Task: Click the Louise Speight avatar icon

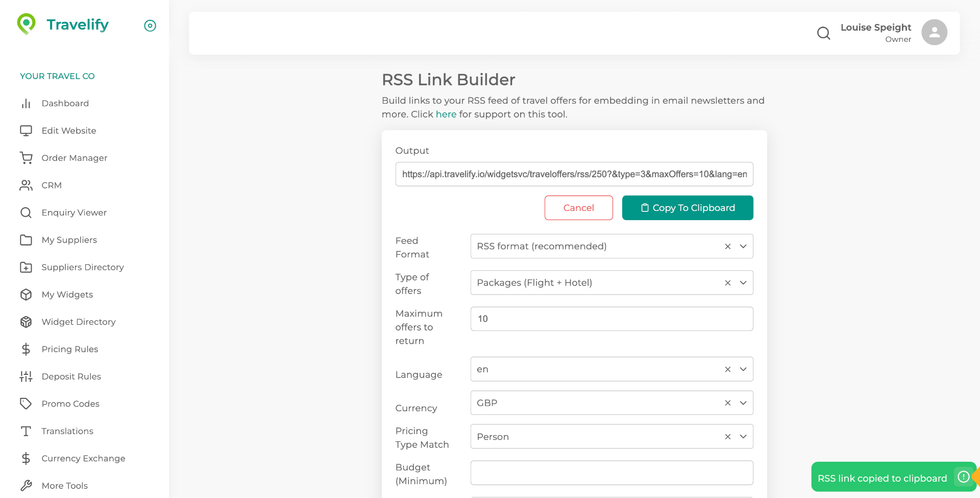Action: tap(934, 32)
